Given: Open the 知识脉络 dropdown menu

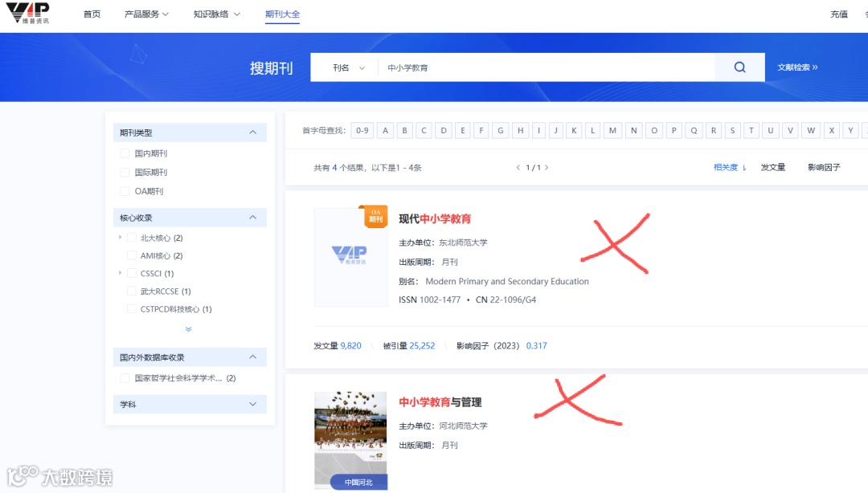Looking at the screenshot, I should pos(216,14).
